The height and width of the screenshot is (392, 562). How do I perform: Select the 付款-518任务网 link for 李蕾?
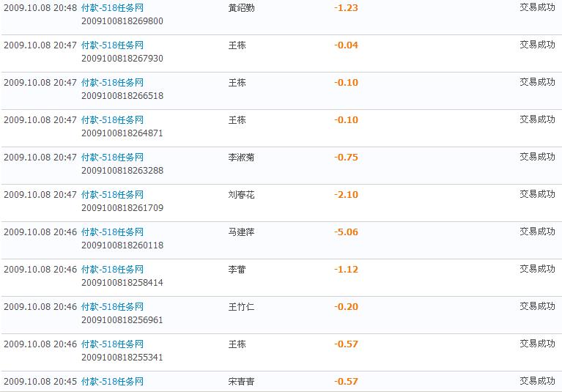112,270
